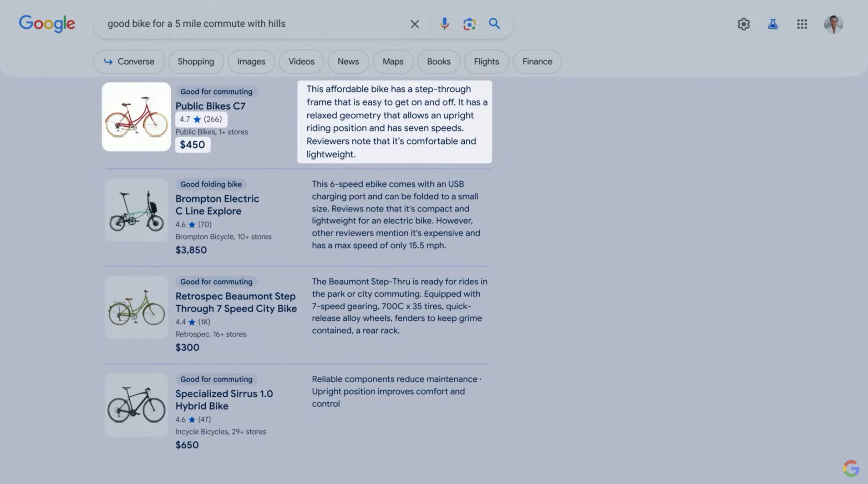This screenshot has height=484, width=868.
Task: Start voice search with microphone icon
Action: pos(444,24)
